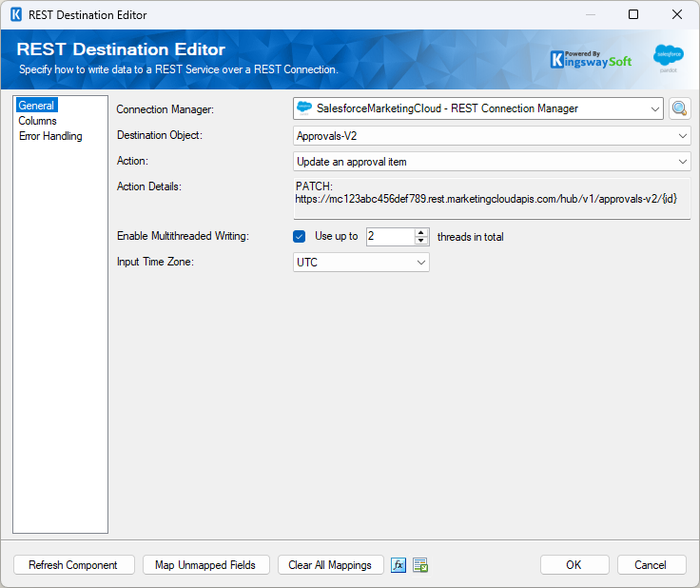Viewport: 700px width, 588px height.
Task: Click the Cancel button
Action: pyautogui.click(x=651, y=565)
